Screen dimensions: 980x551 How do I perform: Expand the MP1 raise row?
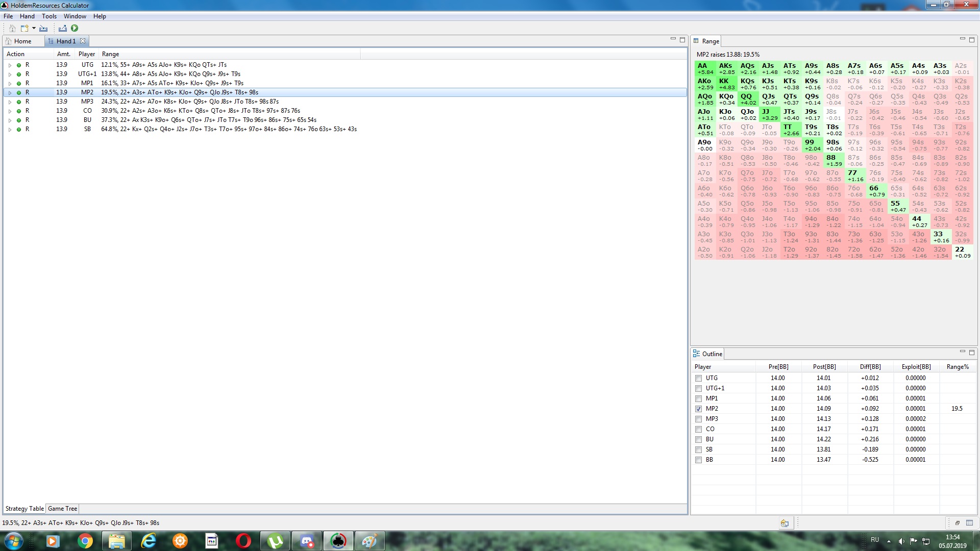10,84
